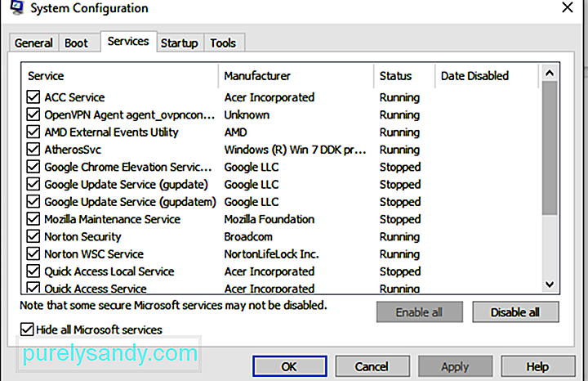The width and height of the screenshot is (588, 381).
Task: Toggle Hide all Microsoft services checkbox
Action: (x=27, y=329)
